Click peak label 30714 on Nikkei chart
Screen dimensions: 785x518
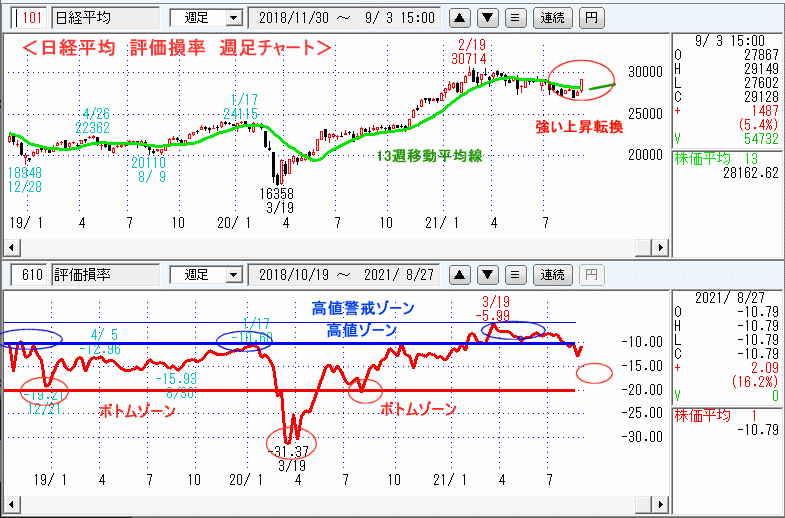[469, 59]
